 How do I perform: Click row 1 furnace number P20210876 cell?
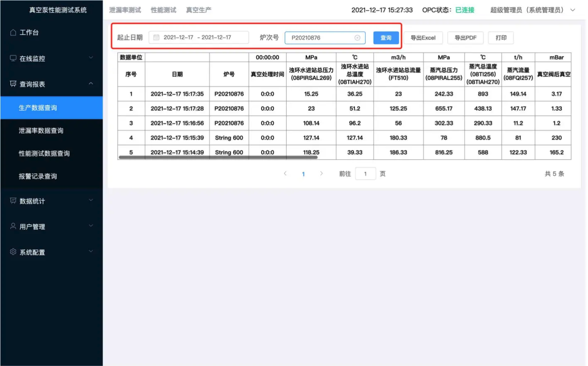(x=229, y=94)
